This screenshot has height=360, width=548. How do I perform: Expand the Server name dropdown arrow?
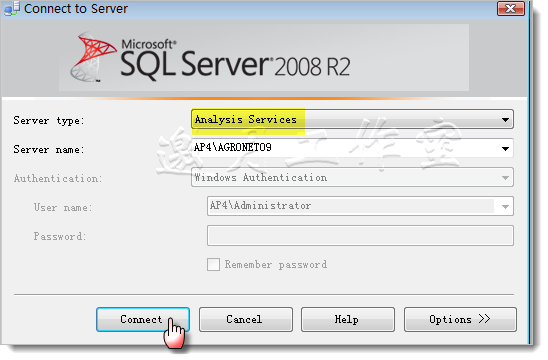click(x=505, y=149)
